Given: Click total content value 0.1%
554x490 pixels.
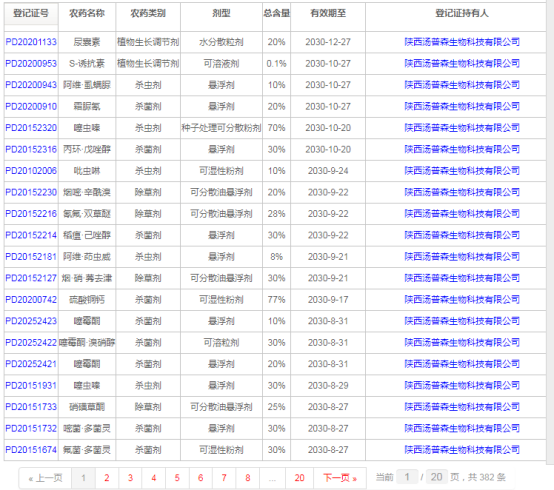Looking at the screenshot, I should coord(276,64).
